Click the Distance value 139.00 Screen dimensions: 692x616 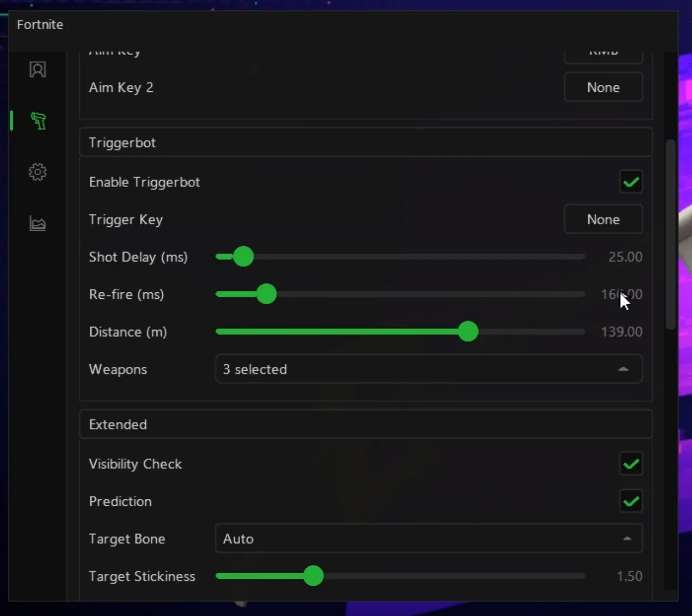[x=622, y=332]
